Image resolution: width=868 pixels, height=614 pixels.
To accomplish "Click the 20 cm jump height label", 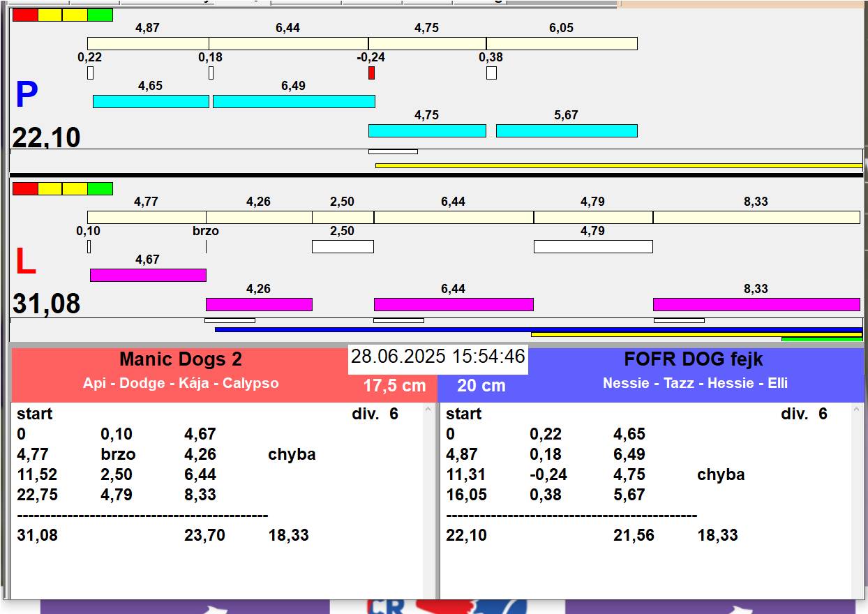I will coord(481,385).
